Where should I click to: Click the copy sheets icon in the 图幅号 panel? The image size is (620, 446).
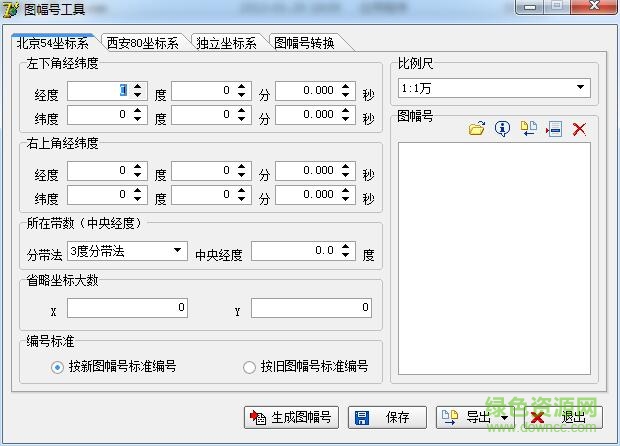coord(529,129)
